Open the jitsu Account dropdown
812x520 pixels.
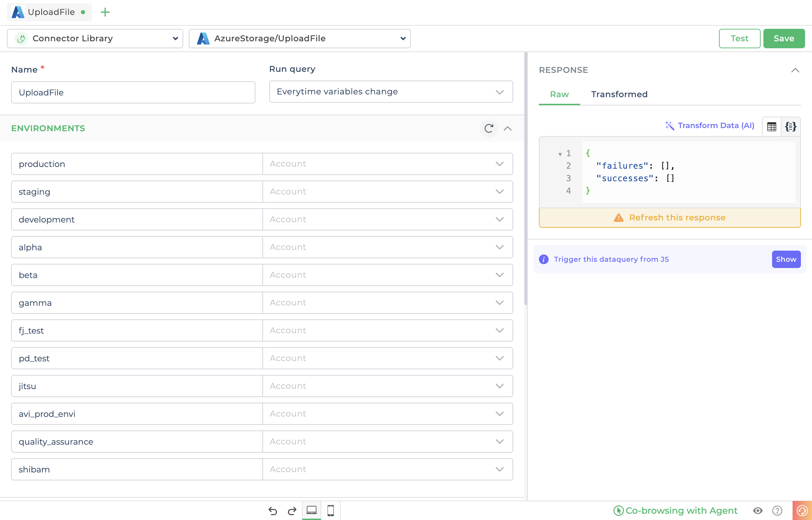tap(388, 386)
